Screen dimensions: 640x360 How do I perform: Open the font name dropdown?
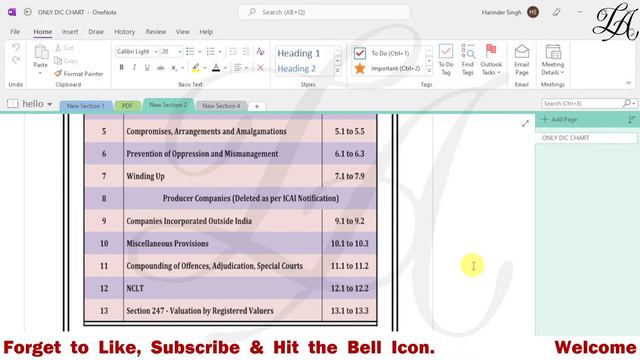pos(156,52)
